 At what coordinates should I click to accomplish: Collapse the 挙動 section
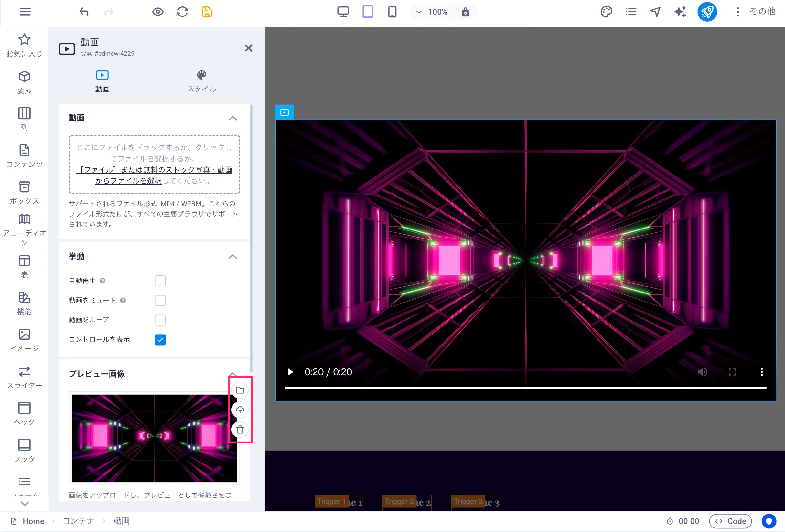(233, 256)
